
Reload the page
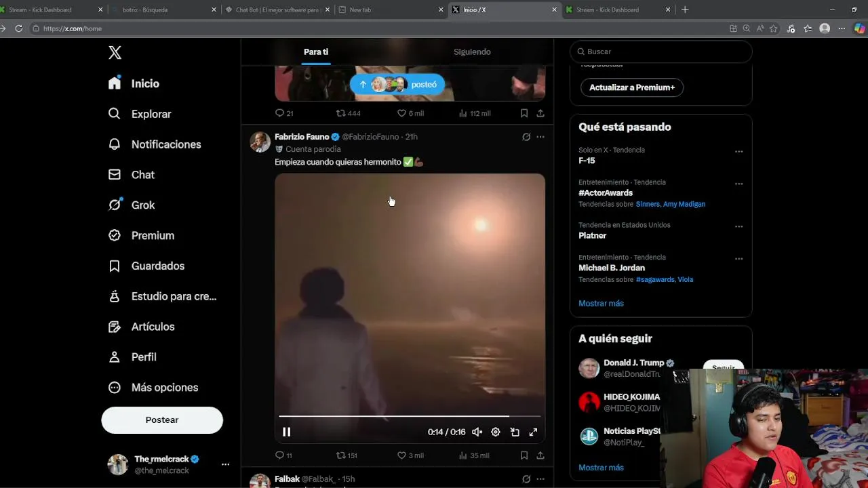coord(19,28)
